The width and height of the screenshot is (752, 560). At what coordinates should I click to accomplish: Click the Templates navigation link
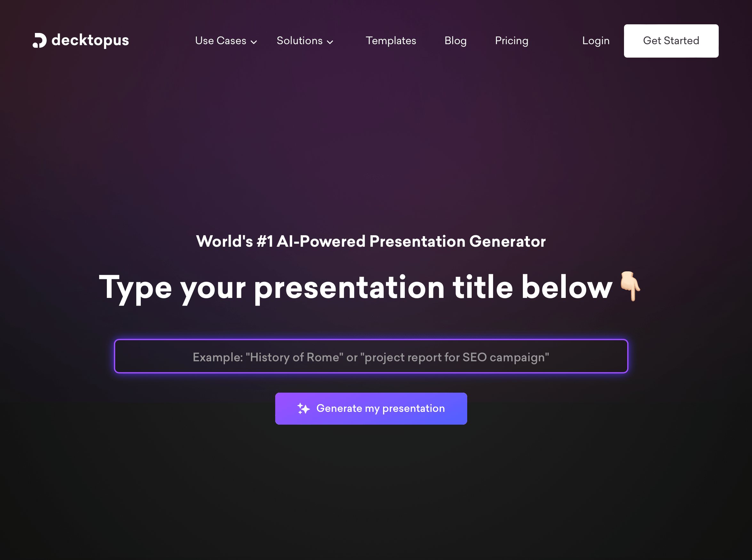coord(391,41)
